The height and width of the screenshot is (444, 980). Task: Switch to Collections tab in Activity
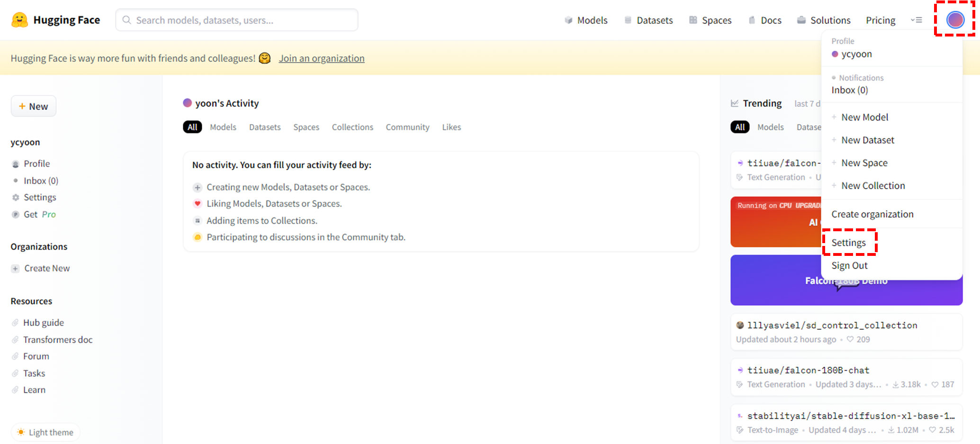pos(352,127)
